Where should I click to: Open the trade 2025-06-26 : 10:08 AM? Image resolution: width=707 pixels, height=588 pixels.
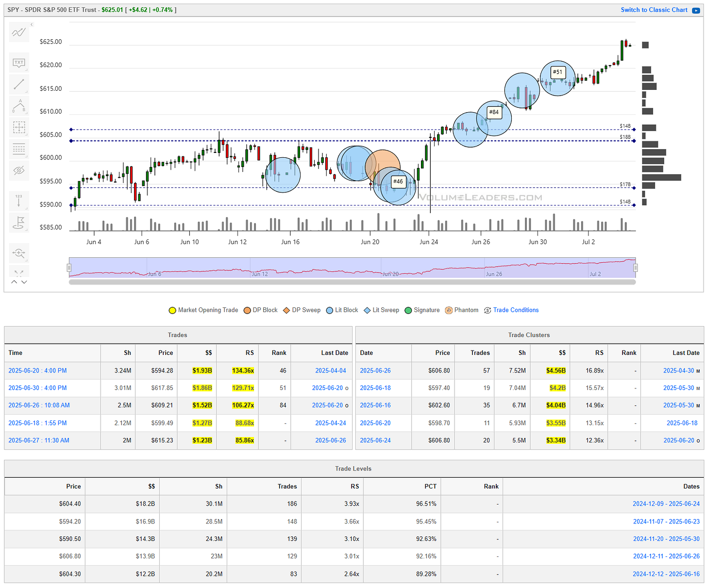[x=39, y=405]
